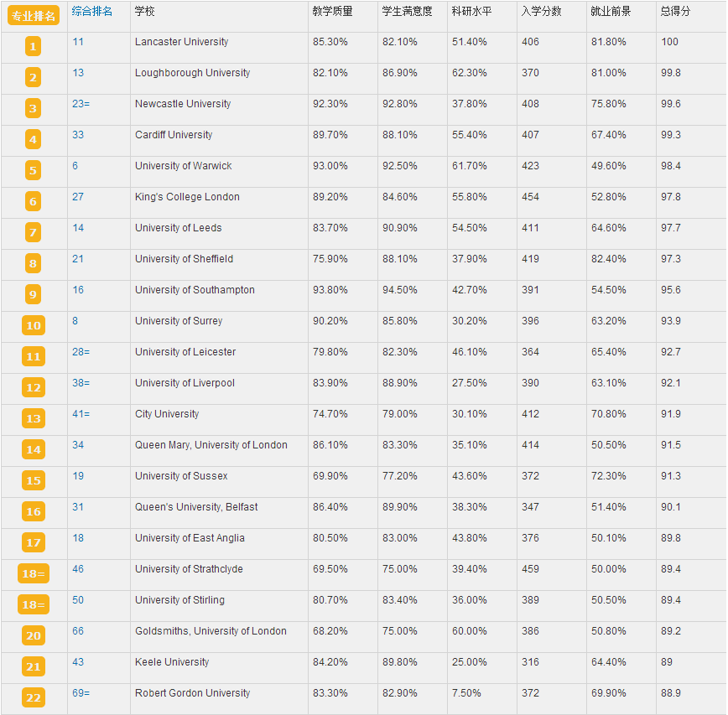The image size is (728, 715).
Task: Click the 就业前景 column header
Action: (x=611, y=11)
